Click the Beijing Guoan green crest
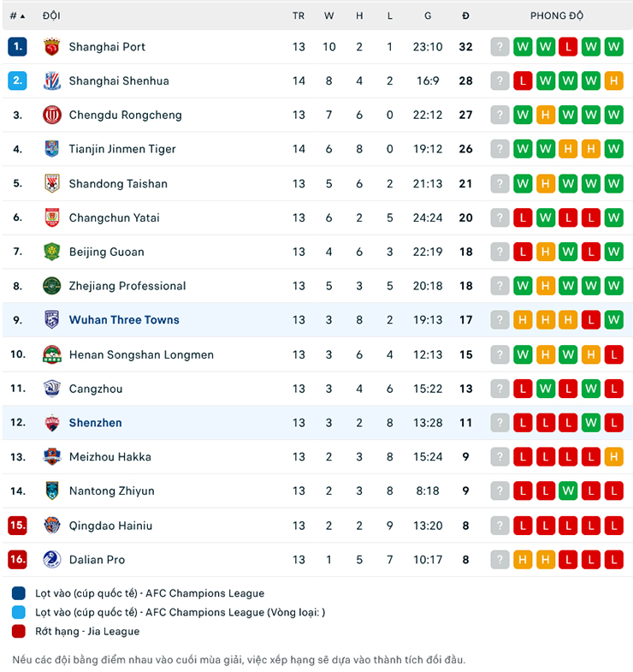The height and width of the screenshot is (672, 633). pos(52,252)
